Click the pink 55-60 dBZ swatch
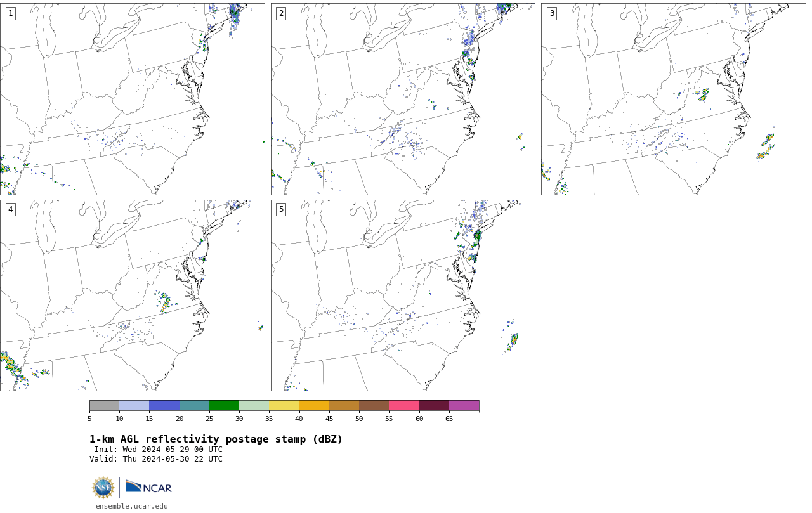This screenshot has width=812, height=513. 404,406
